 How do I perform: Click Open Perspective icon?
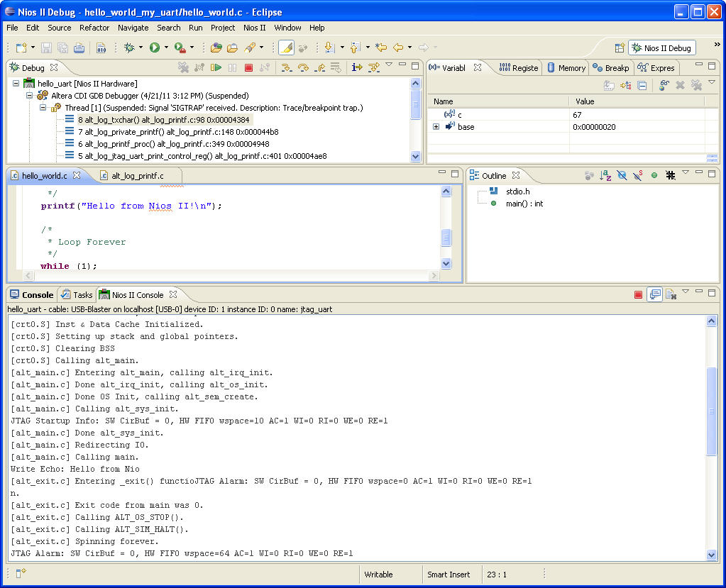coord(620,48)
